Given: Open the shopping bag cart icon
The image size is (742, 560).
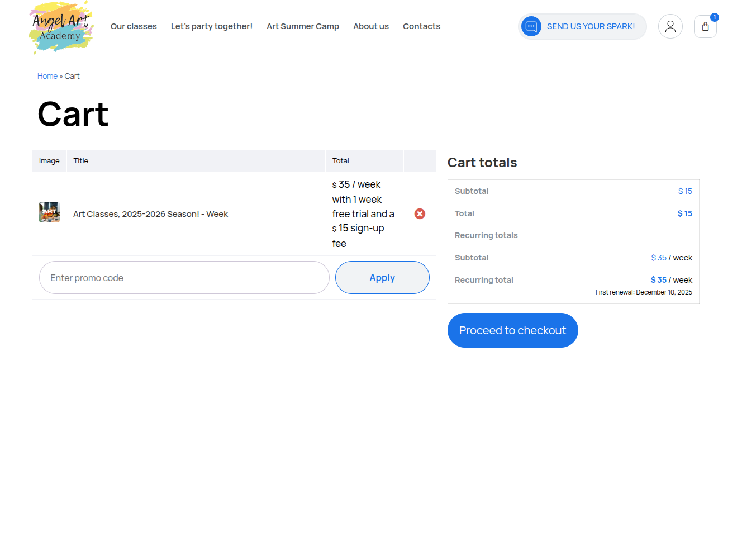Looking at the screenshot, I should coord(705,27).
